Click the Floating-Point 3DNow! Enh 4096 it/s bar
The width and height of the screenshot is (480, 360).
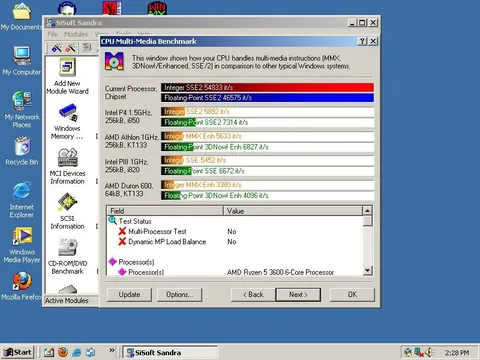[x=267, y=195]
